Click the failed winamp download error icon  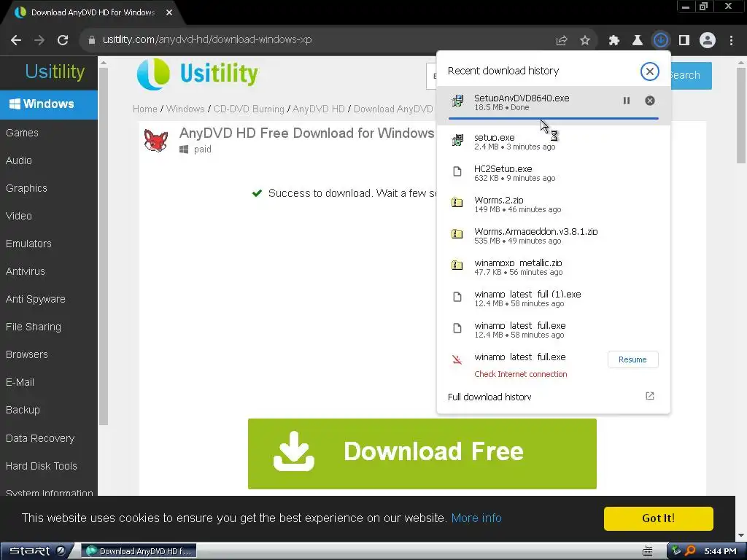pyautogui.click(x=457, y=359)
